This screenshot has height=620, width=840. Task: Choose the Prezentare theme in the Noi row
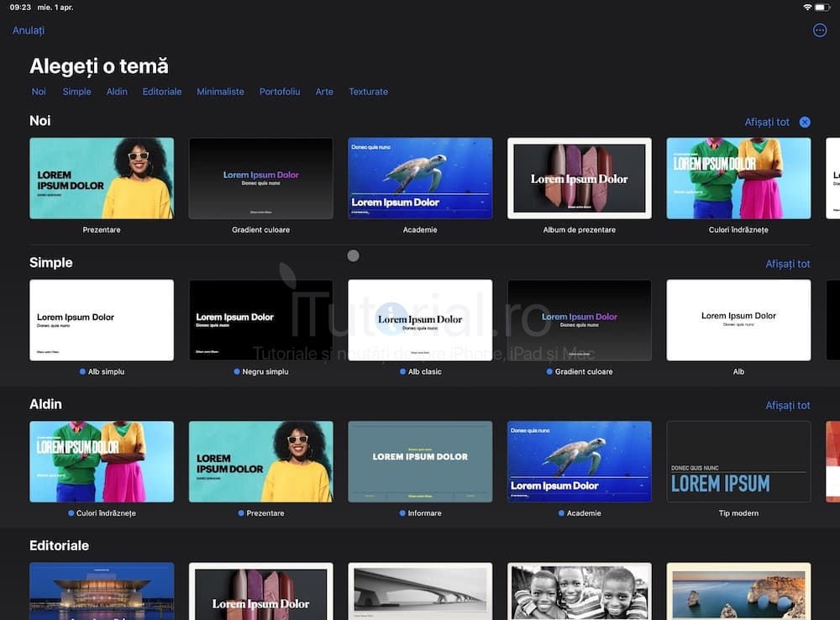(x=102, y=178)
